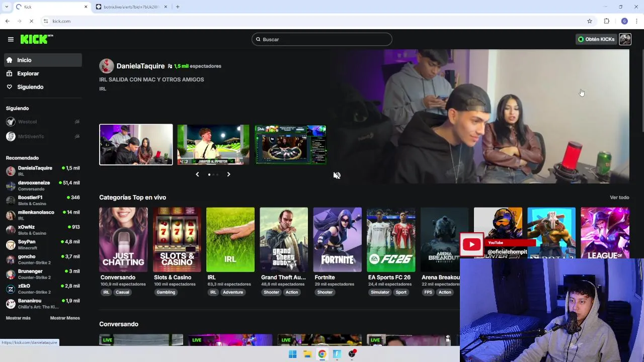Open the hamburger sidebar menu
The image size is (644, 362).
[x=11, y=39]
